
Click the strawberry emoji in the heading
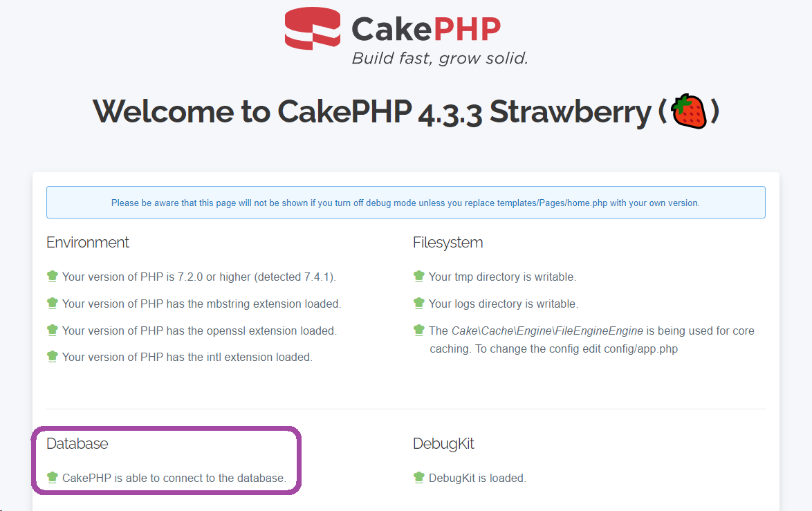pyautogui.click(x=689, y=112)
